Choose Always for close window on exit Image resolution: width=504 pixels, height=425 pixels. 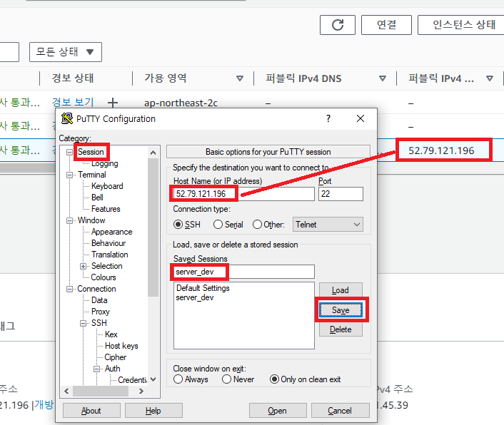pyautogui.click(x=178, y=379)
